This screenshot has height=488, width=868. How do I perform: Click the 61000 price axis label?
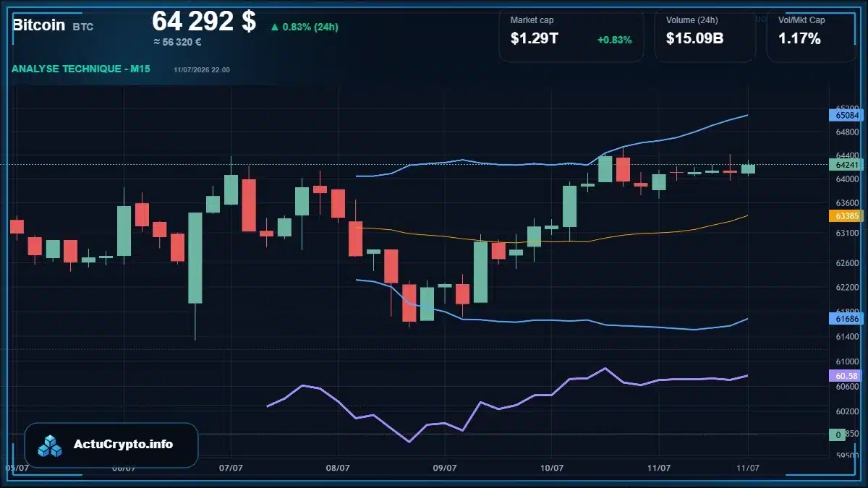click(846, 361)
